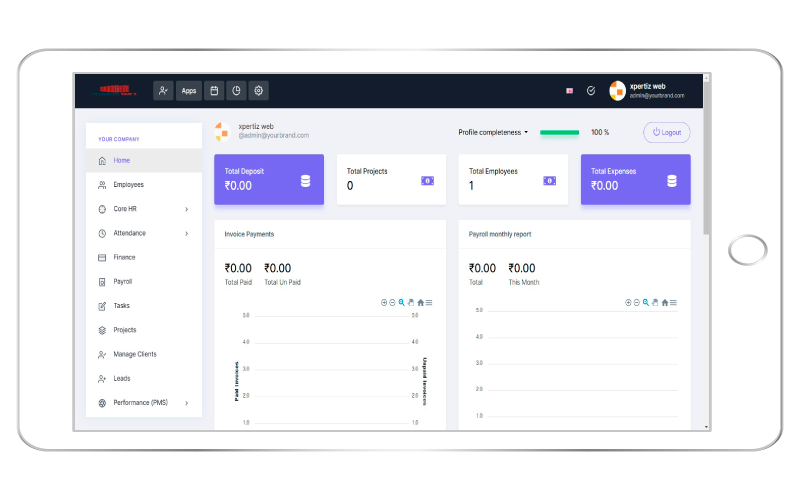The width and height of the screenshot is (800, 500).
Task: Click the Apps button in navbar
Action: 188,91
